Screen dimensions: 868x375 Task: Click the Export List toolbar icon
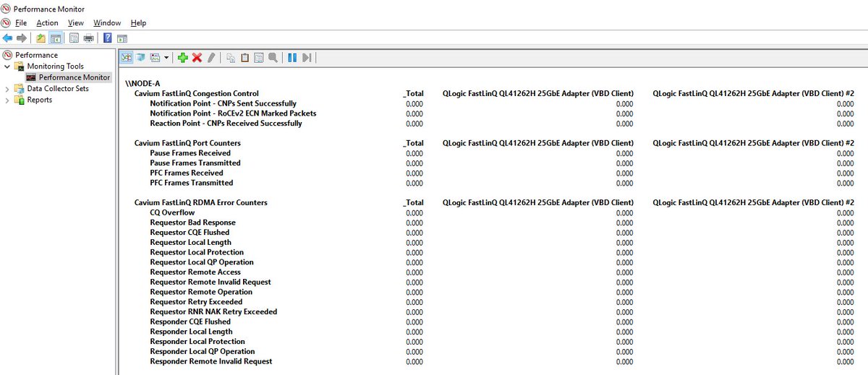(74, 38)
